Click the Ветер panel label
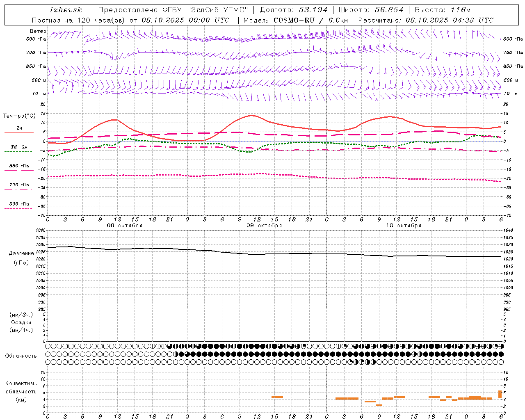 tap(38, 31)
